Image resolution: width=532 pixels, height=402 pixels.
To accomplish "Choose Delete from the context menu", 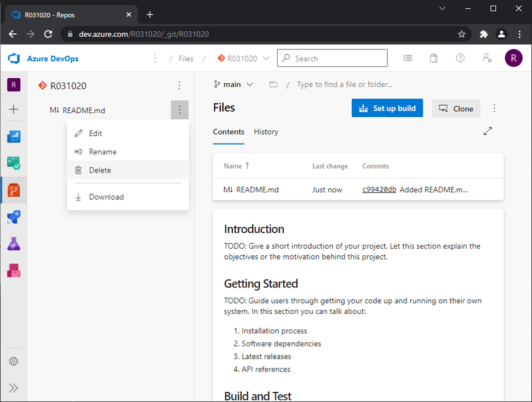I will coord(128,170).
